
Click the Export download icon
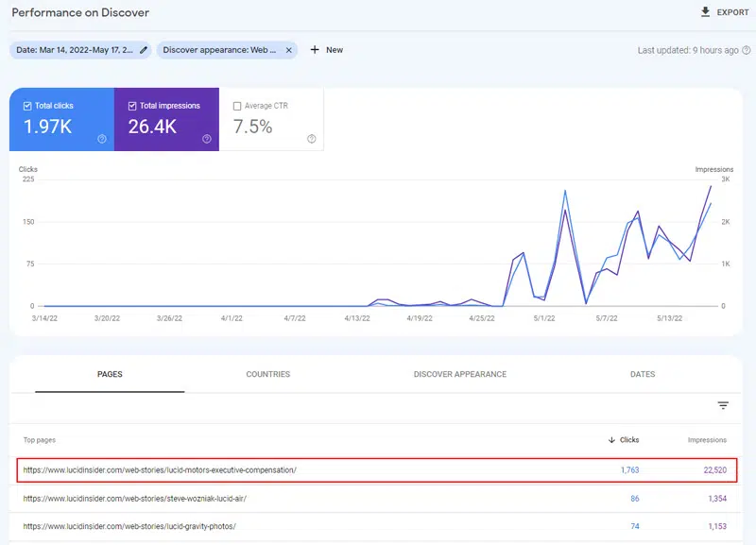[705, 12]
